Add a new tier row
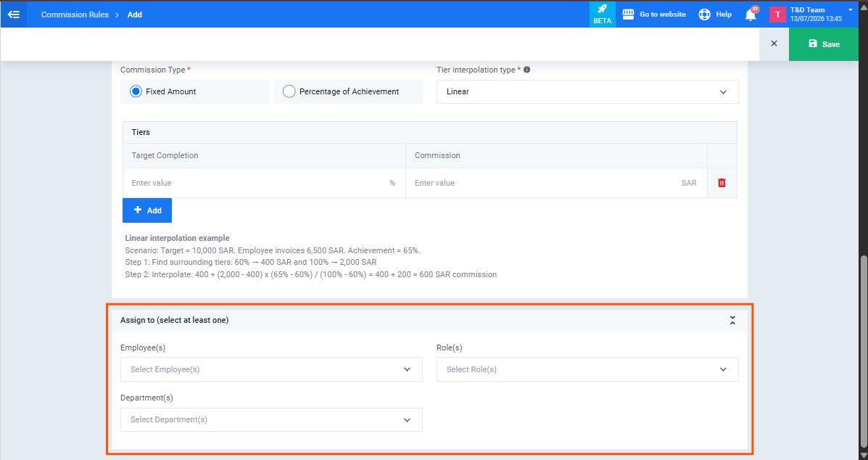 tap(147, 210)
